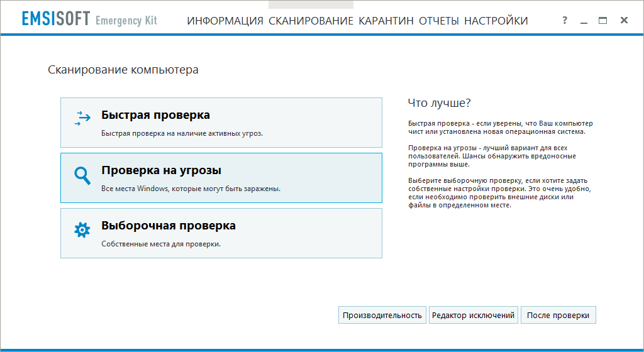Open the ИНФОРМАЦИЯ tab
644x352 pixels.
pos(225,21)
